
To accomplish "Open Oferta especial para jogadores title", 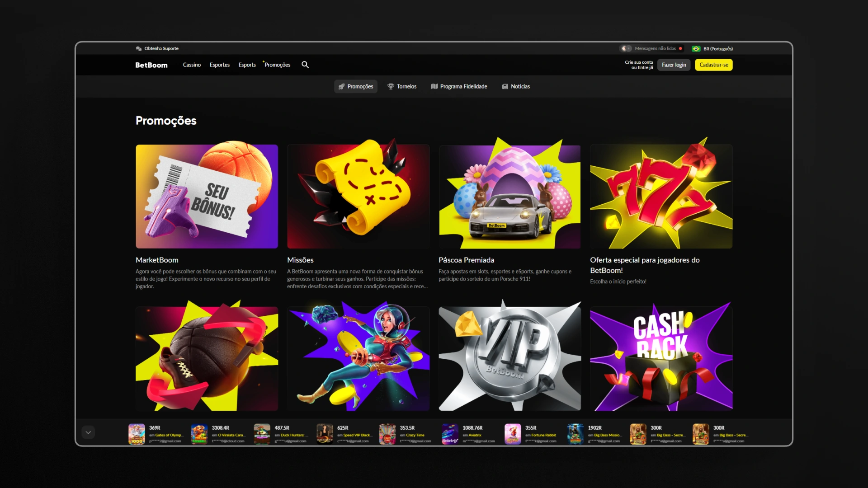I will (x=645, y=265).
